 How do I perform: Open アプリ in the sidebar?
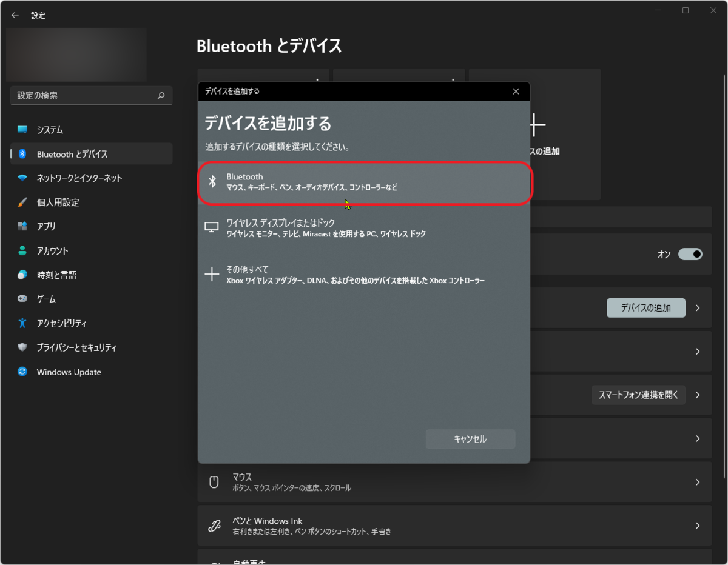click(91, 227)
